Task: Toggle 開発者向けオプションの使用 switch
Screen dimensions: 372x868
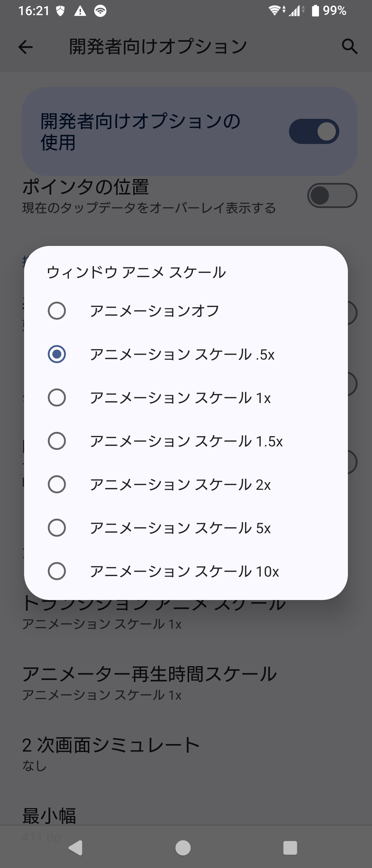Action: click(314, 132)
